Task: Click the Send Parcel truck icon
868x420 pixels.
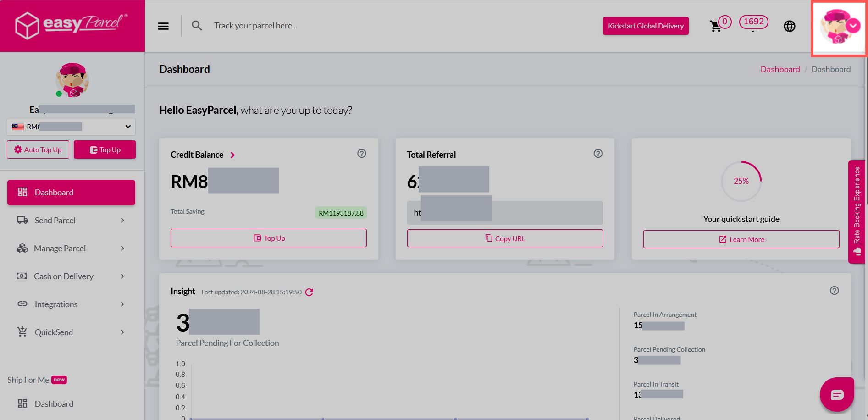Action: point(22,220)
